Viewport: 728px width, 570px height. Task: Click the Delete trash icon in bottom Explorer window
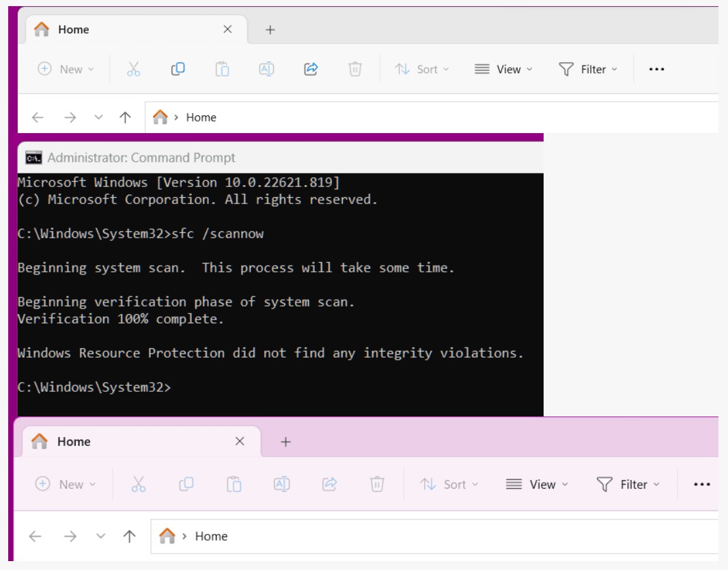click(376, 484)
